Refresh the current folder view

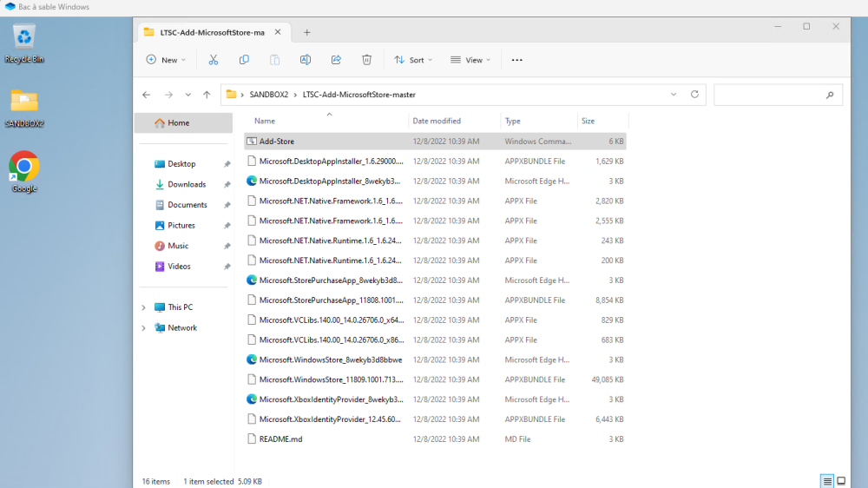pyautogui.click(x=694, y=95)
